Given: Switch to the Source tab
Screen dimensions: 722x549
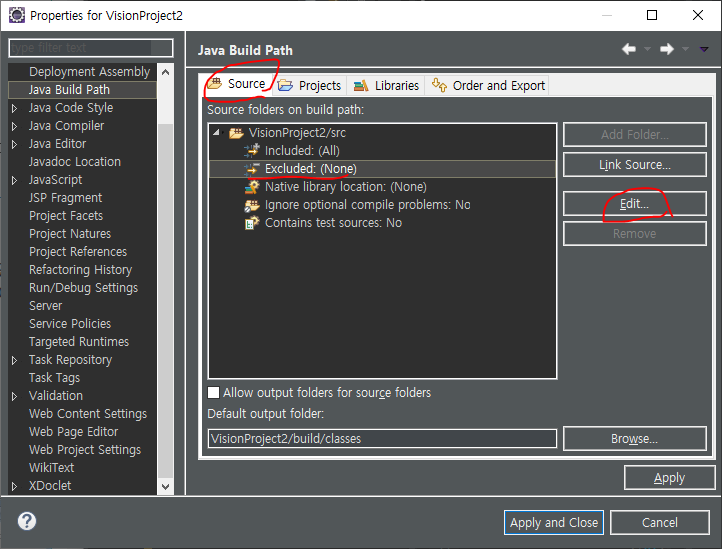Looking at the screenshot, I should tap(238, 84).
